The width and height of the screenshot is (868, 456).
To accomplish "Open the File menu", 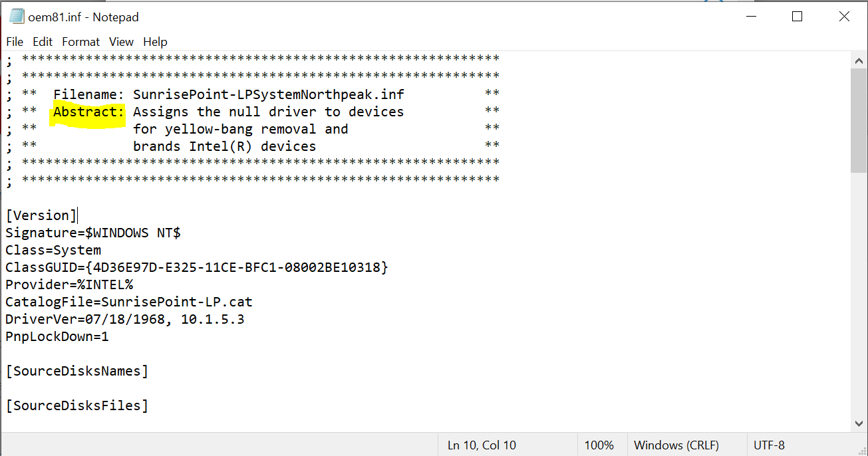I will tap(15, 42).
